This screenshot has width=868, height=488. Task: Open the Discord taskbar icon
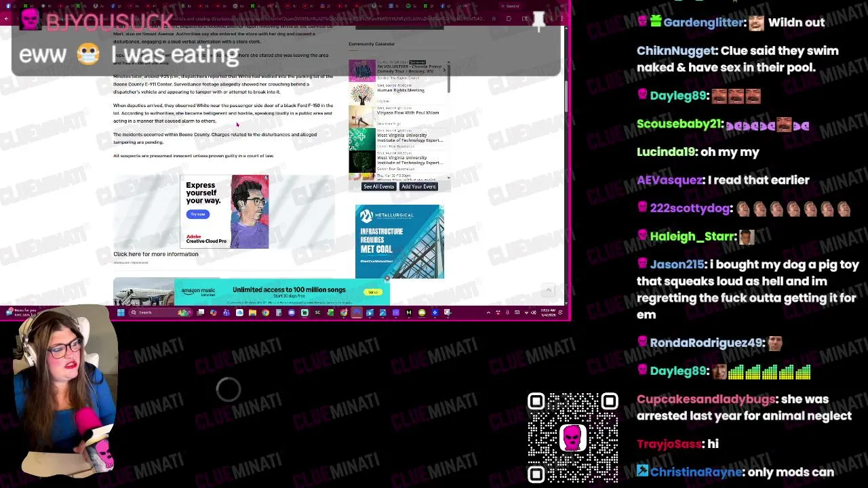tap(292, 312)
